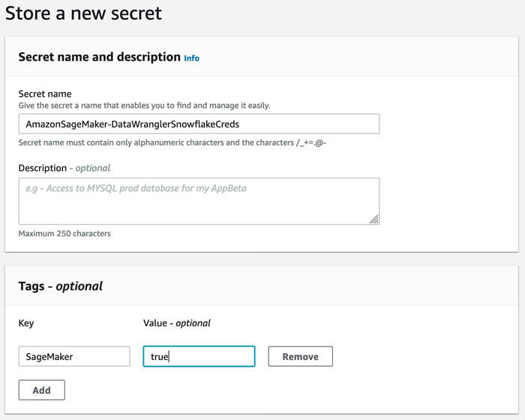Viewport: 525px width, 420px height.
Task: Open the Info link beside Secret name heading
Action: 191,58
